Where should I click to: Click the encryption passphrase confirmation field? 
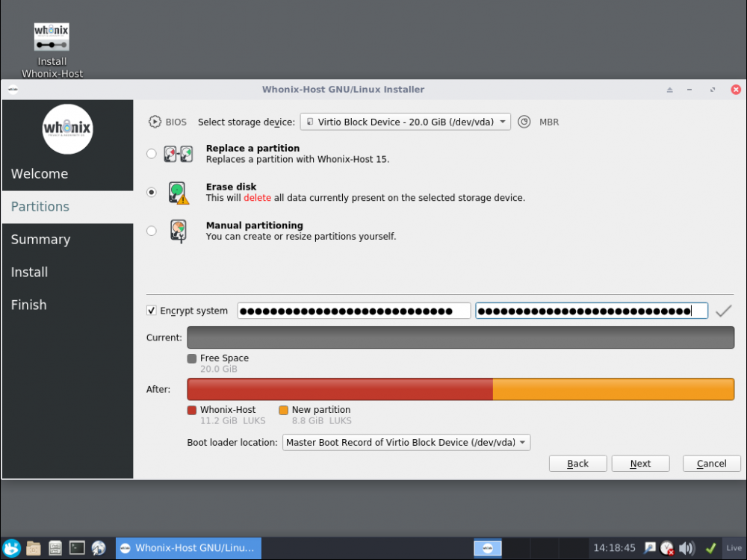tap(591, 311)
